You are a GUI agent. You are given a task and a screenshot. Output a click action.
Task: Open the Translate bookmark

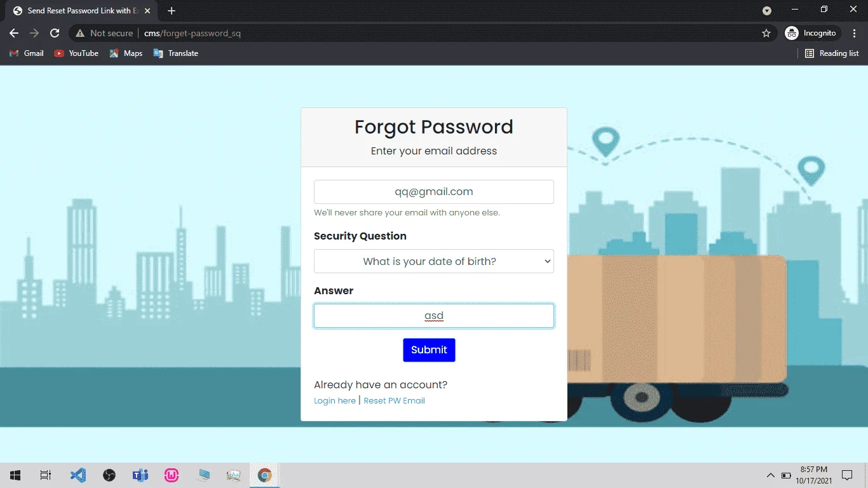[x=176, y=53]
